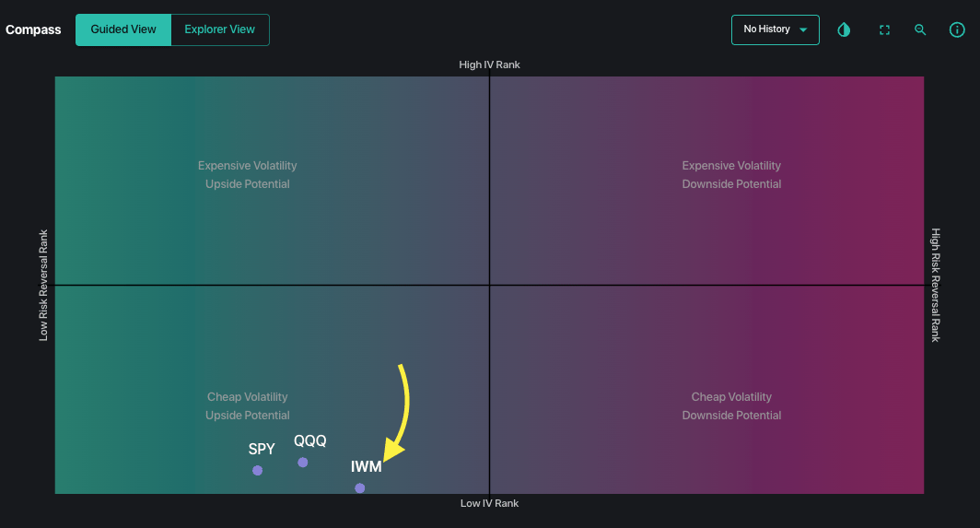This screenshot has height=528, width=980.
Task: Select the IWM data point dot
Action: tap(360, 488)
